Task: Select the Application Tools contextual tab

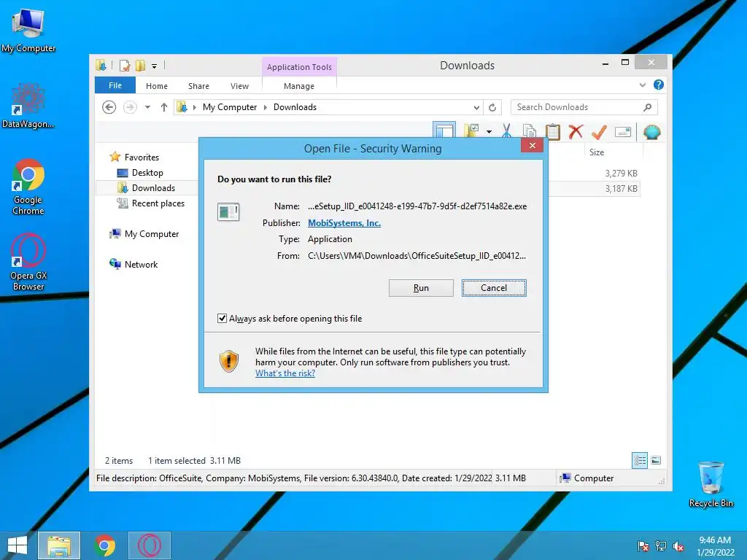Action: pyautogui.click(x=299, y=66)
